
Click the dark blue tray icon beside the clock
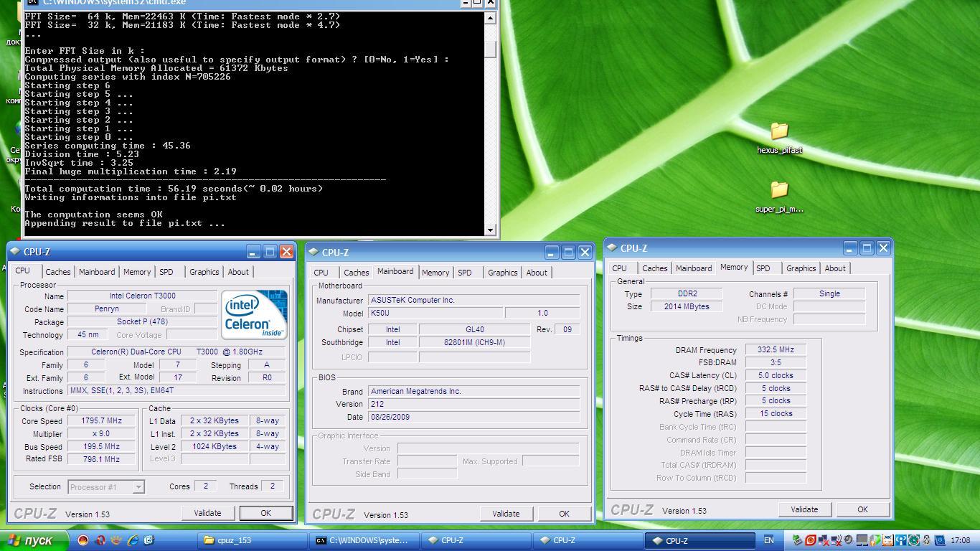[x=940, y=540]
